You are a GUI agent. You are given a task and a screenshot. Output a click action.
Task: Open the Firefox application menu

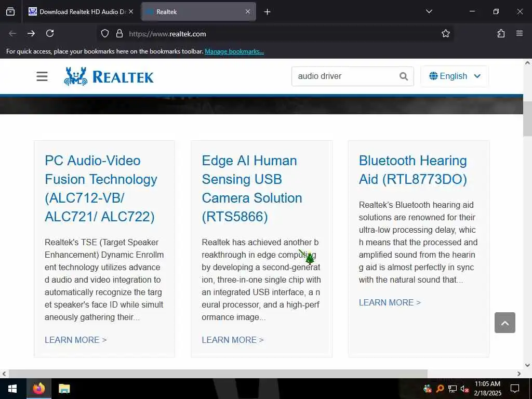point(520,34)
